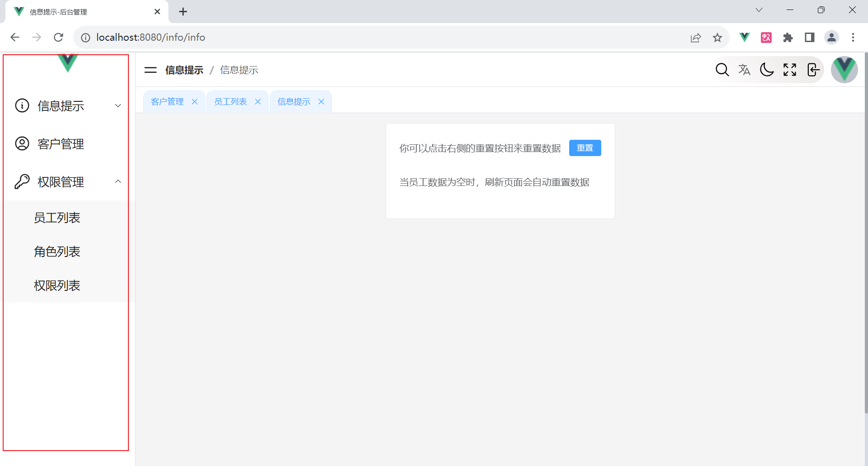Click the text 当员工数据为空时，刷新页面会自动重置数据
The height and width of the screenshot is (466, 868).
495,182
